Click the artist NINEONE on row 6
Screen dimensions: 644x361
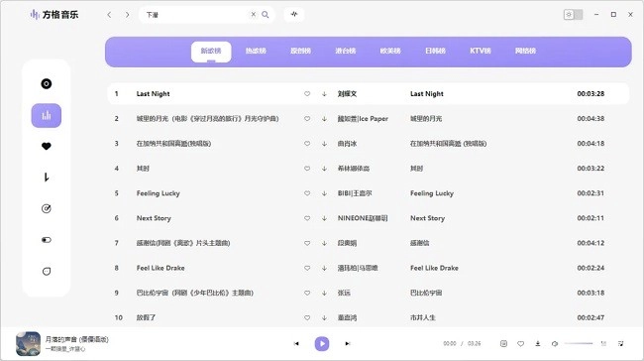(x=363, y=218)
